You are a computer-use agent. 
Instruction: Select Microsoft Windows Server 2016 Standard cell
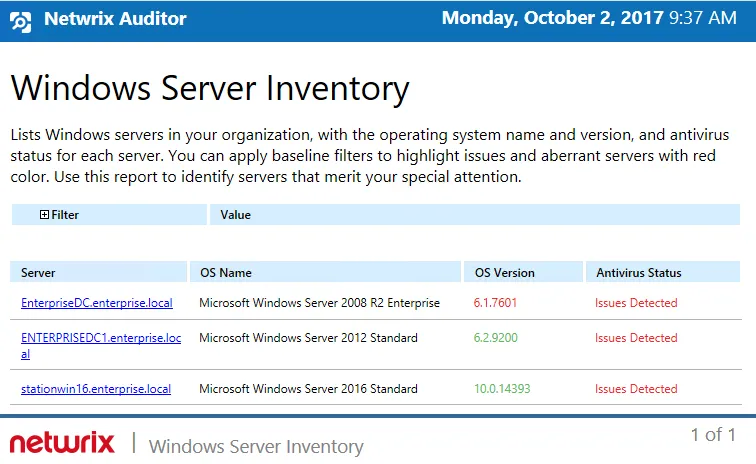pos(309,389)
